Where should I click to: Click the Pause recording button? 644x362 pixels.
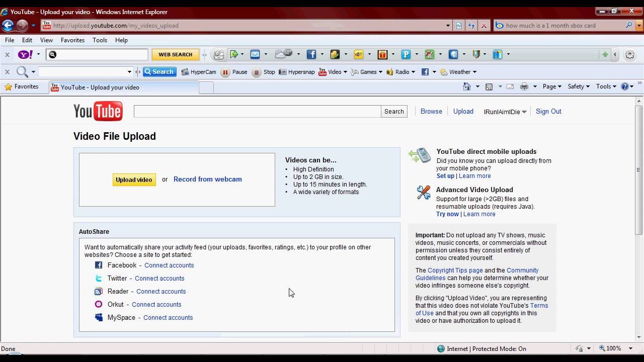(x=234, y=72)
